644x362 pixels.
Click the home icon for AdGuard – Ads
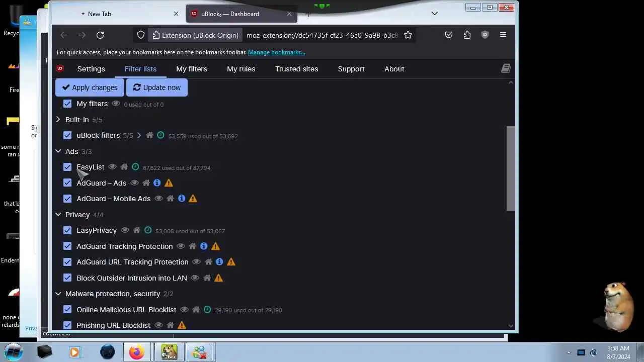pyautogui.click(x=146, y=183)
